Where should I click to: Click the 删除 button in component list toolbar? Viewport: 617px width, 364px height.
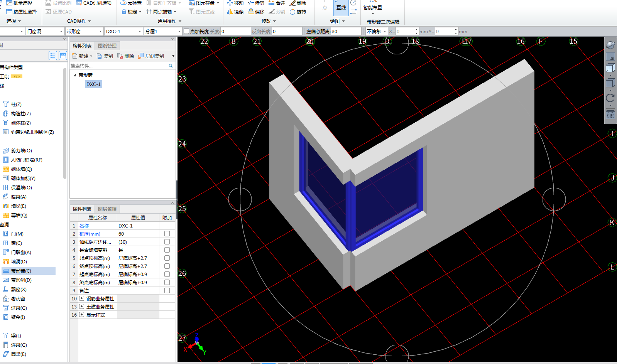(125, 56)
